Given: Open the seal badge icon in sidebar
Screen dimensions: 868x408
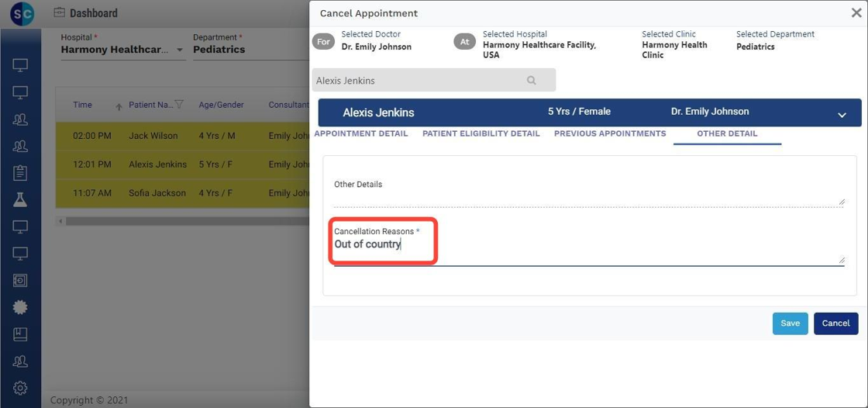Looking at the screenshot, I should point(20,307).
